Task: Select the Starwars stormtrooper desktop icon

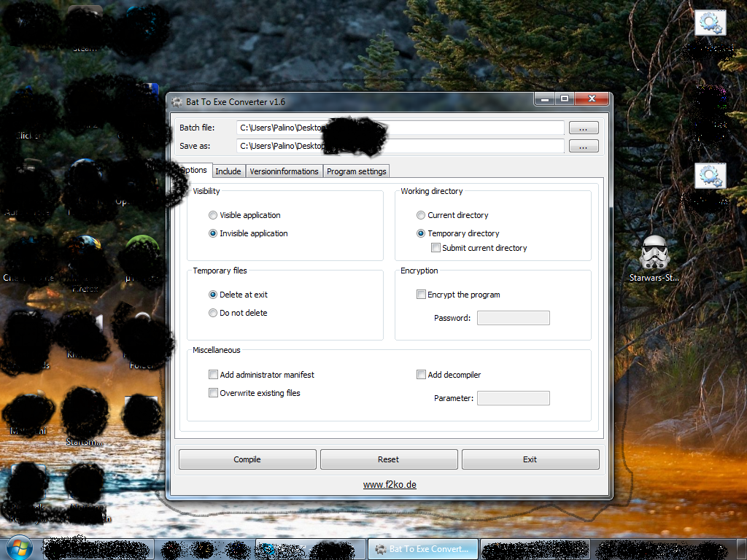Action: (x=654, y=259)
